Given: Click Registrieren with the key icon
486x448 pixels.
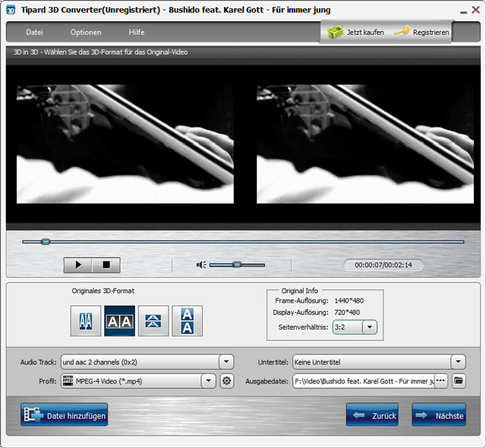Looking at the screenshot, I should point(421,32).
